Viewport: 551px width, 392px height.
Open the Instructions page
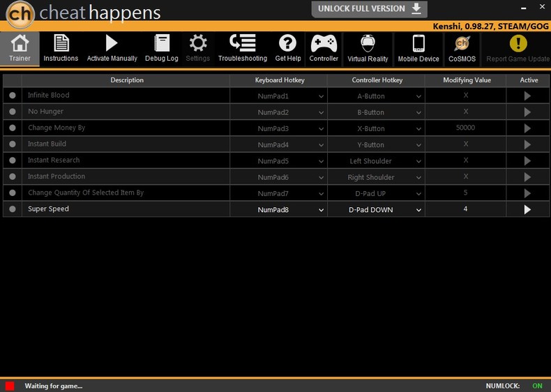tap(61, 49)
